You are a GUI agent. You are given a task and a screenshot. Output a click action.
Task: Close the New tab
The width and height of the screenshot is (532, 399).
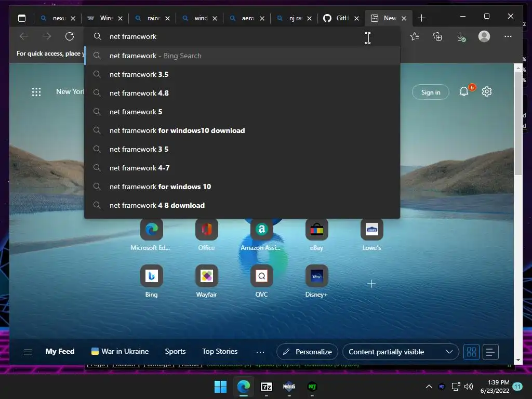pyautogui.click(x=404, y=18)
